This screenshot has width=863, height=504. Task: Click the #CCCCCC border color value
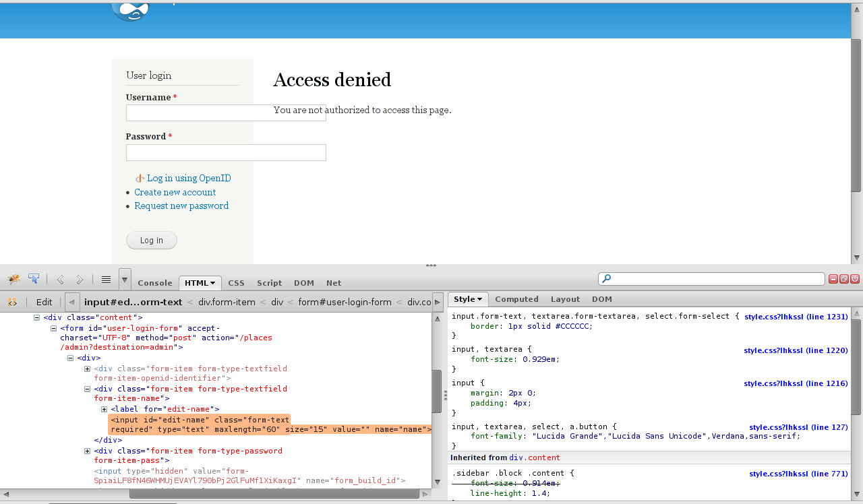(573, 326)
